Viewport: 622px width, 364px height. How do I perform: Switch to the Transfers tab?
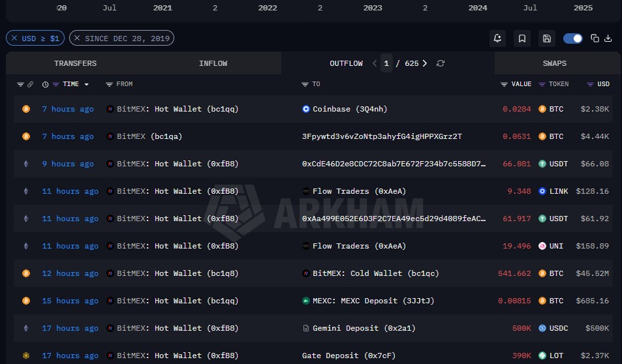pos(75,63)
